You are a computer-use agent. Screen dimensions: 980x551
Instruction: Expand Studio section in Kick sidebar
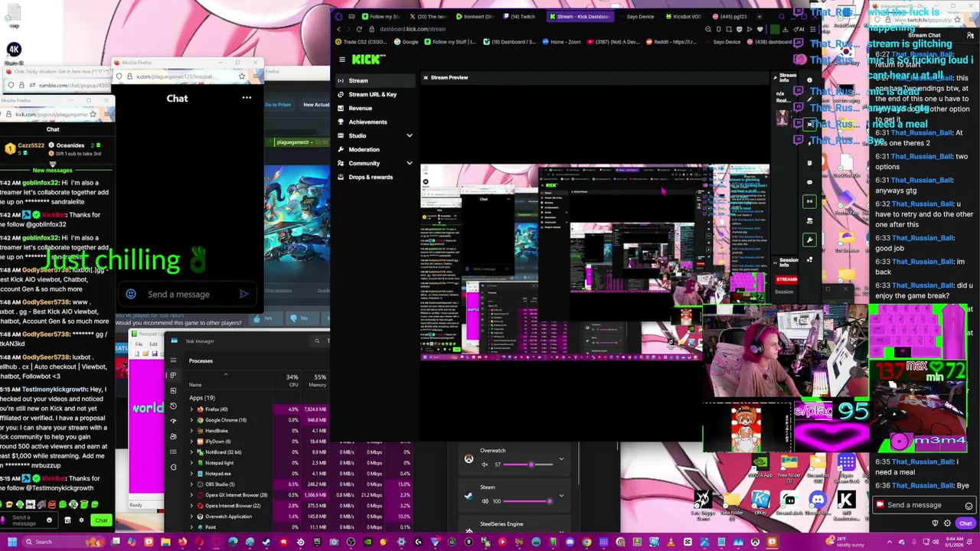tap(409, 135)
